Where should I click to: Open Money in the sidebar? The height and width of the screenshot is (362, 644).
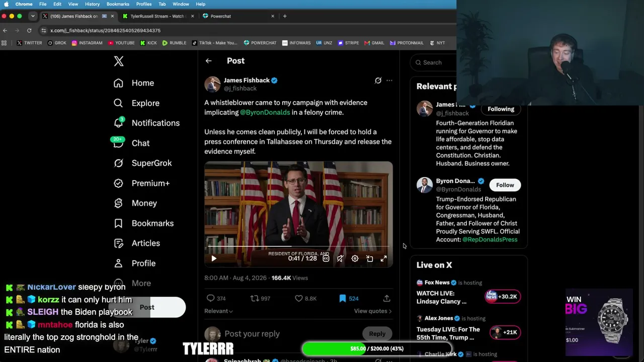[x=135, y=203]
